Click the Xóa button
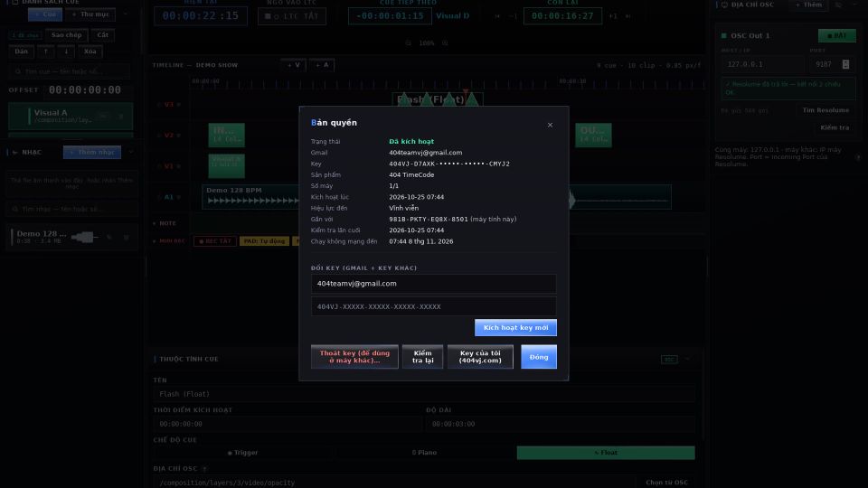Screen dimensions: 868x488 click(90, 52)
